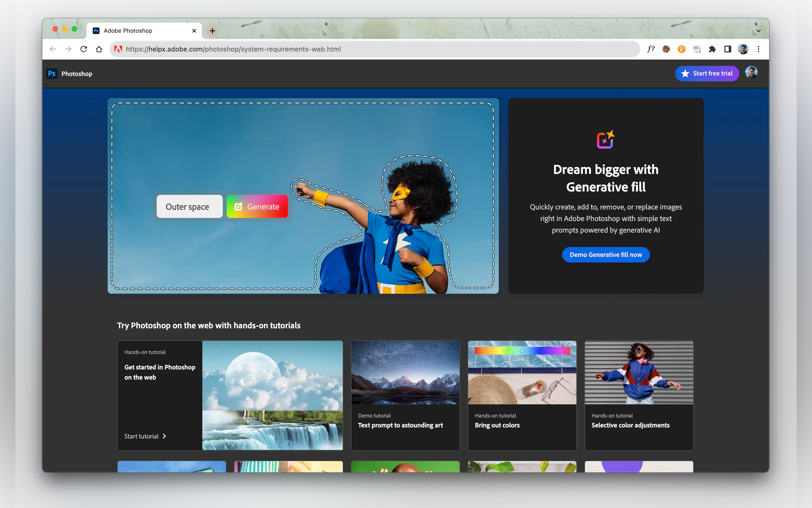The width and height of the screenshot is (812, 508).
Task: Open the Chrome three-dot menu
Action: [x=758, y=49]
